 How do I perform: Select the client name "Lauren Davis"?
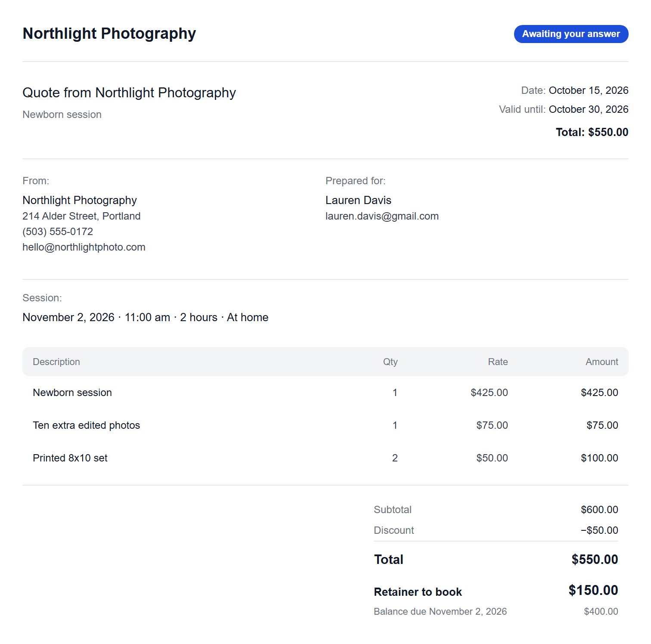tap(358, 200)
